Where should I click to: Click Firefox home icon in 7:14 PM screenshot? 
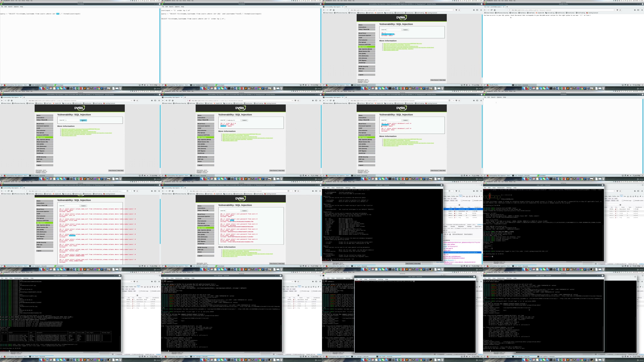tap(333, 10)
